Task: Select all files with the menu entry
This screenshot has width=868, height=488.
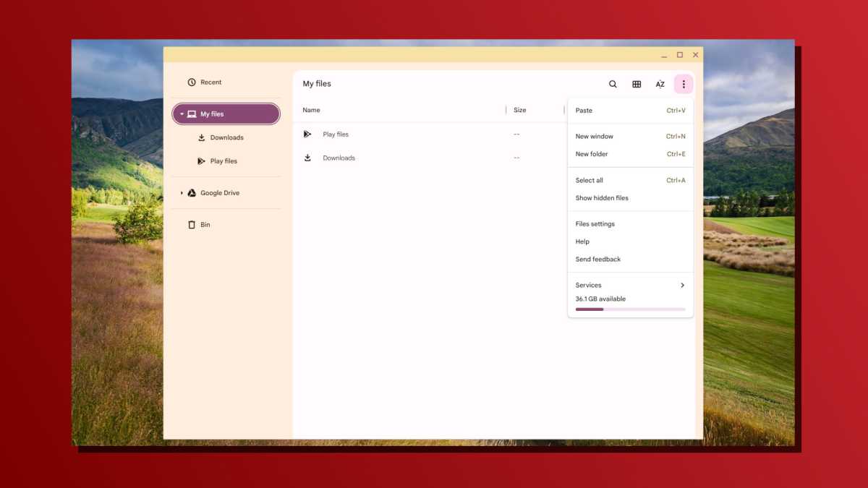Action: pyautogui.click(x=589, y=180)
